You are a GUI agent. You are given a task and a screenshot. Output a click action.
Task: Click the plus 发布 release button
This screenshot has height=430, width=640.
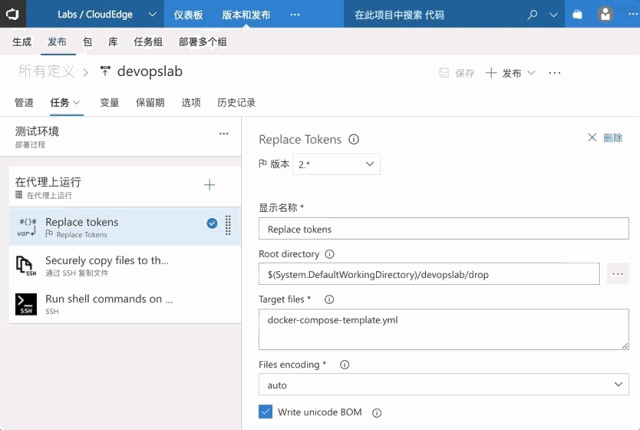[x=503, y=73]
